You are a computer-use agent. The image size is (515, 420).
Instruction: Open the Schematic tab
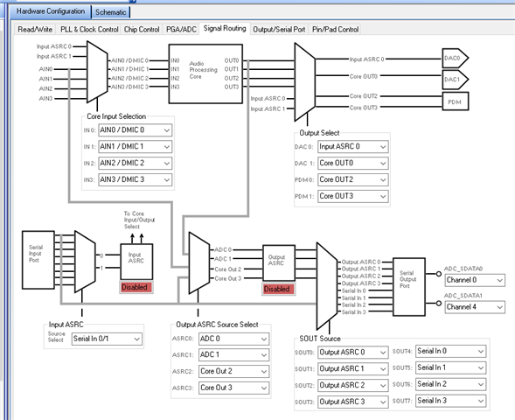pos(111,12)
